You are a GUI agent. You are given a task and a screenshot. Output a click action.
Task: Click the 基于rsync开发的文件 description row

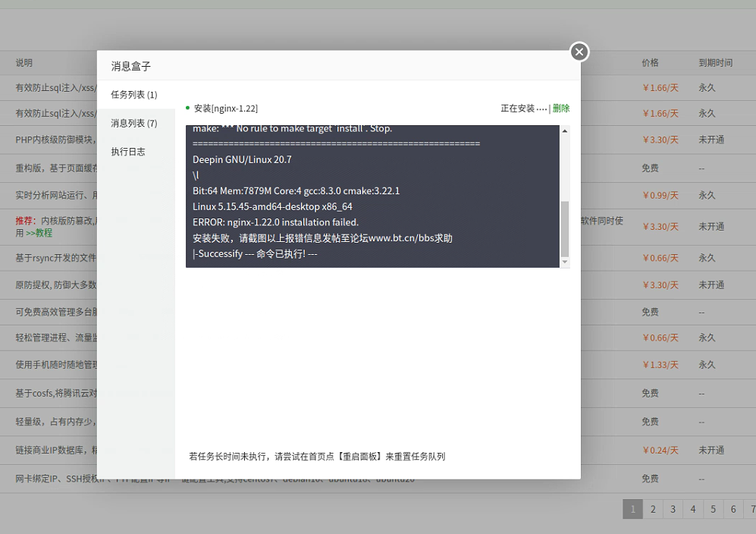click(x=56, y=258)
